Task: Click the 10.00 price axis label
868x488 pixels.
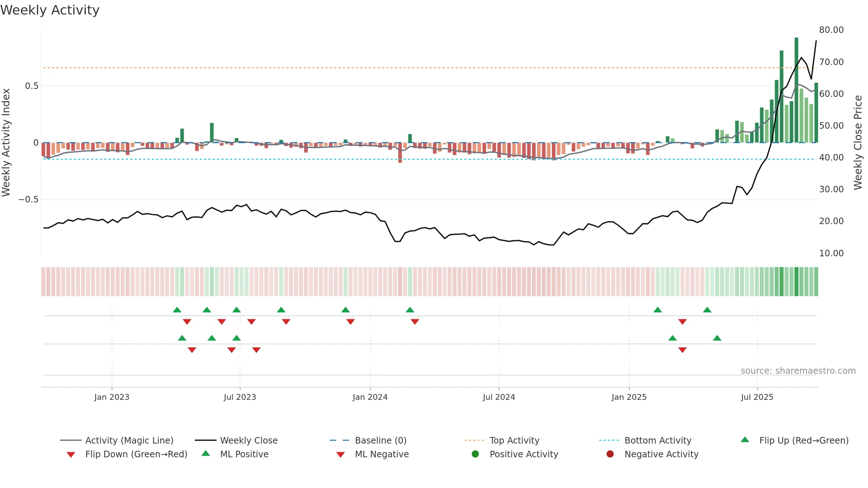Action: tap(831, 253)
